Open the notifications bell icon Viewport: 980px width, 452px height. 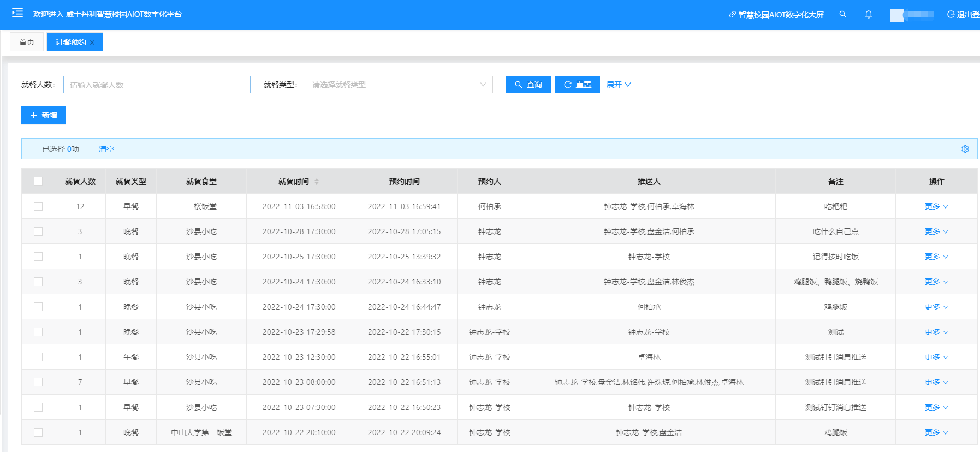pos(869,14)
